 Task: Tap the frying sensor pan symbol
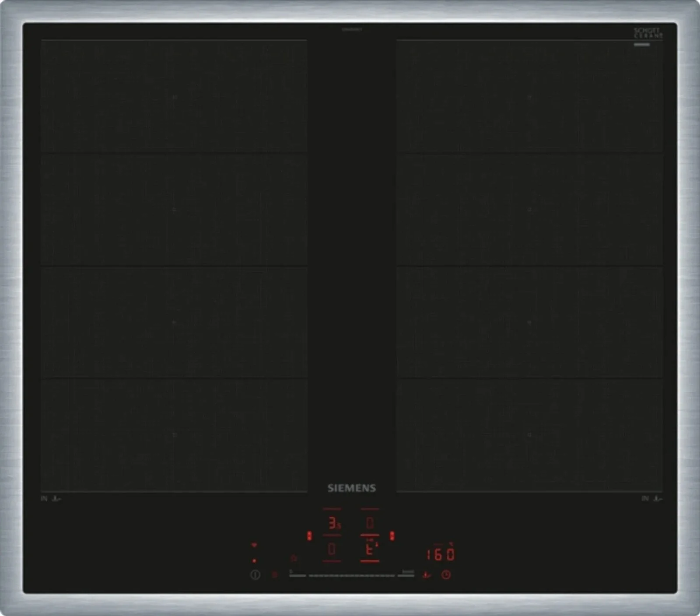(427, 575)
